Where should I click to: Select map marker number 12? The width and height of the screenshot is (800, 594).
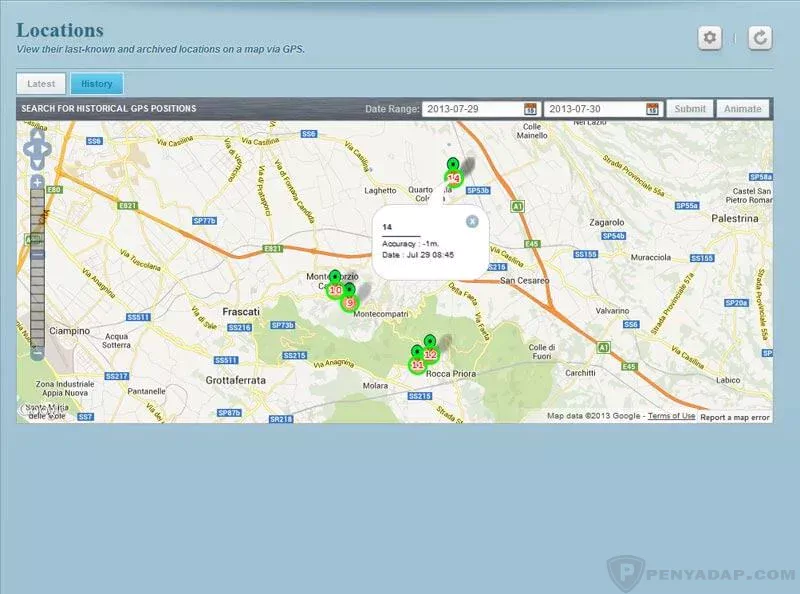431,353
